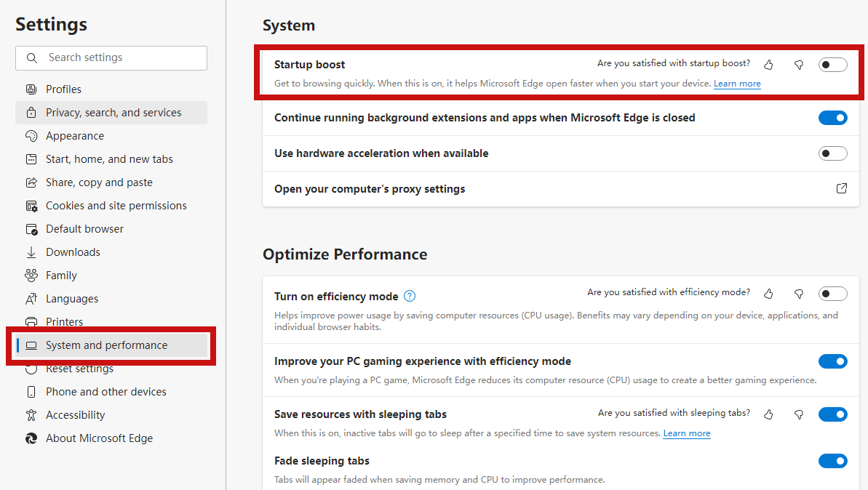Screen dimensions: 868x490
Task: Open Languages settings
Action: [111, 299]
